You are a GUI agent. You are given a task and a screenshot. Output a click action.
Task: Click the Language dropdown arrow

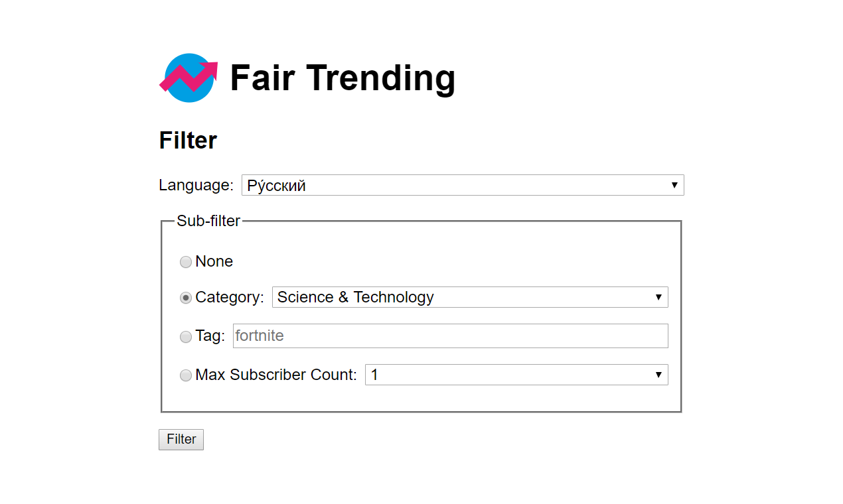[674, 185]
